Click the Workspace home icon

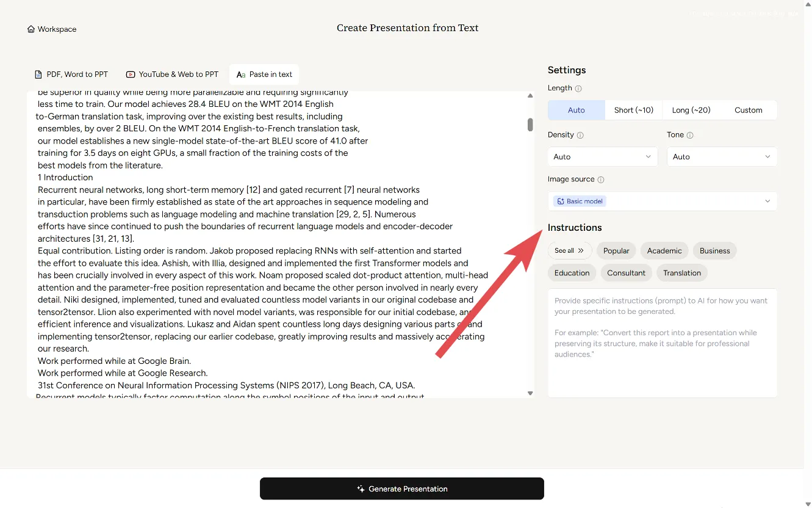click(31, 29)
